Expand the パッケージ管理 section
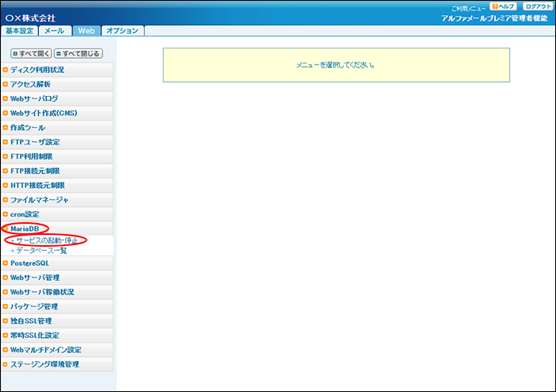This screenshot has height=392, width=556. [34, 306]
